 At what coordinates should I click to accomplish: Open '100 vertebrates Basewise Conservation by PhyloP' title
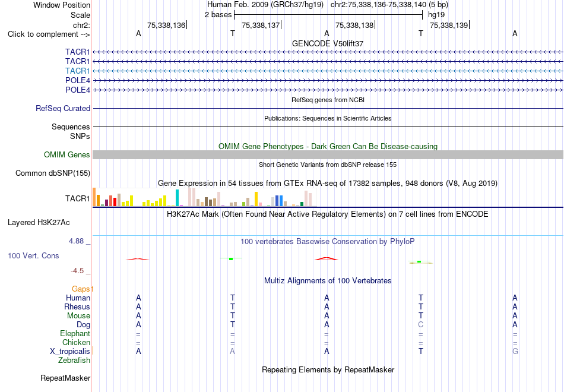(x=328, y=242)
